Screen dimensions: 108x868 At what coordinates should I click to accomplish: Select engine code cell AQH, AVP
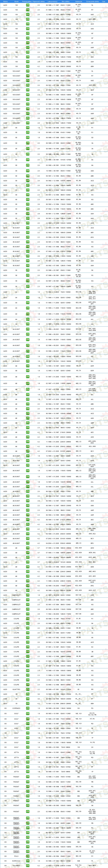click(x=92, y=590)
